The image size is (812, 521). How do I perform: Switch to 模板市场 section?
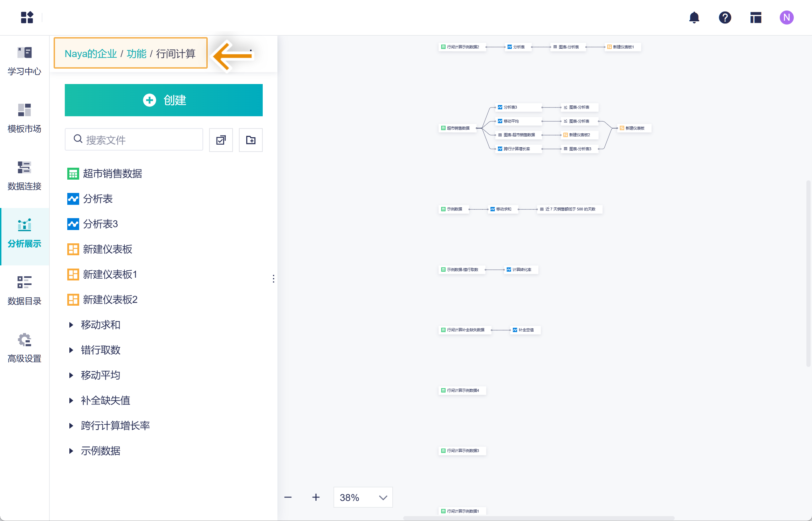tap(25, 119)
